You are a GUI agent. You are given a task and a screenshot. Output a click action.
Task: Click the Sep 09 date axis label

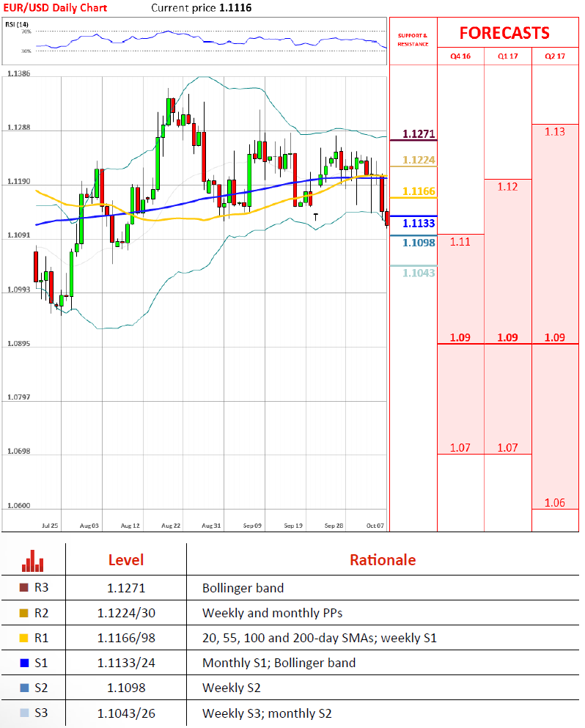click(x=253, y=526)
